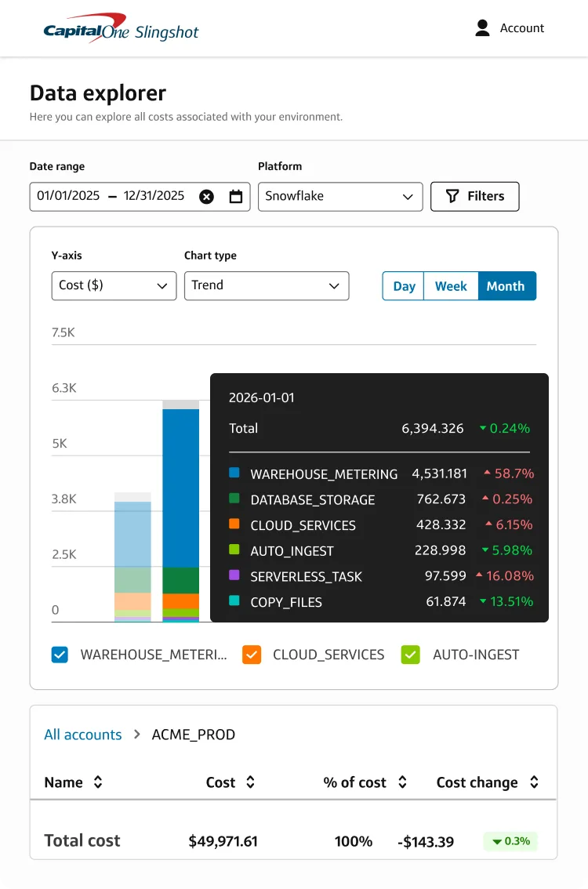Open the Capital One Slingshot logo home
This screenshot has height=889, width=588.
[x=121, y=28]
